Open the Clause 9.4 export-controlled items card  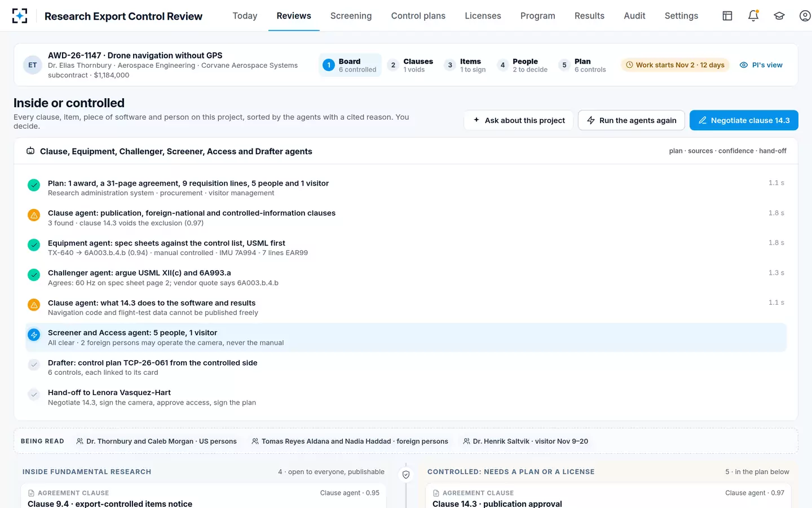click(x=204, y=496)
